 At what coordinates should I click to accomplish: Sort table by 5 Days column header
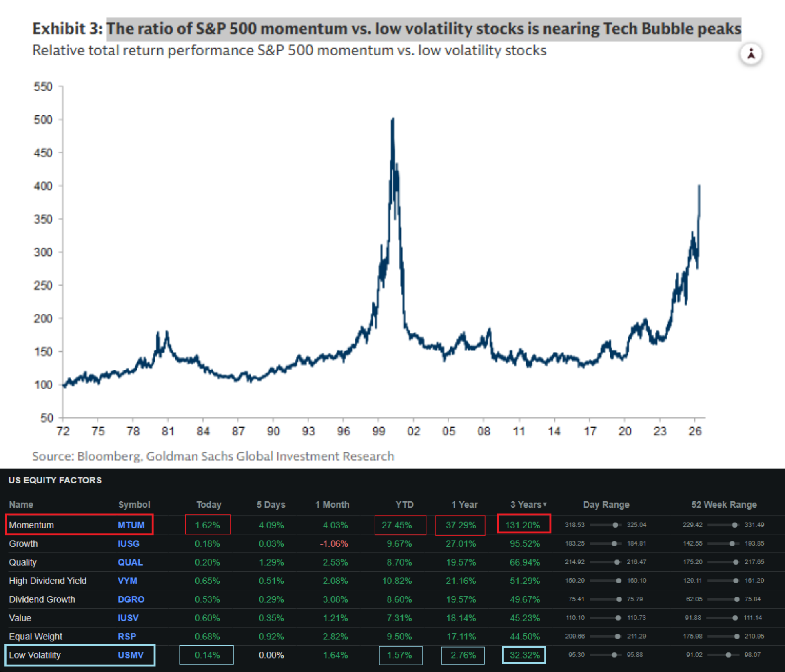click(271, 505)
